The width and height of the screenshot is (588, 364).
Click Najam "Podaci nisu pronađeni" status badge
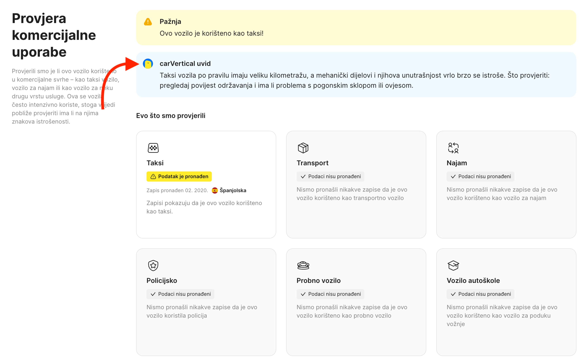(x=480, y=176)
